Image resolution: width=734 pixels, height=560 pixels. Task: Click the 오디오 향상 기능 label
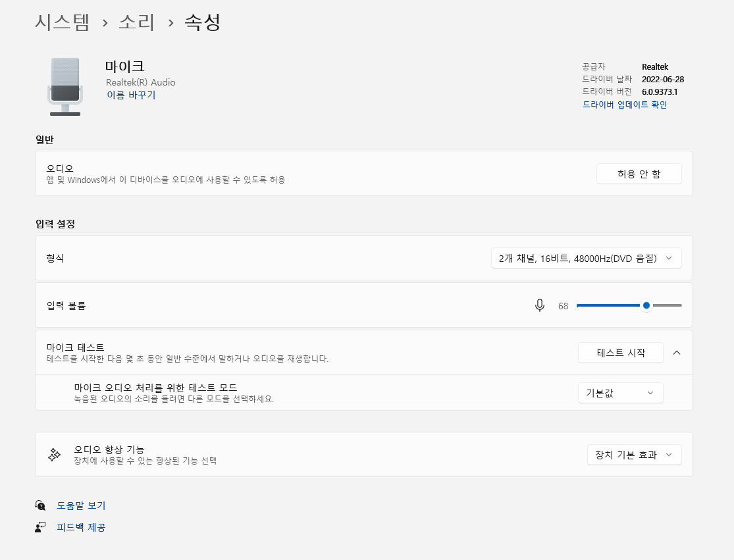point(109,449)
